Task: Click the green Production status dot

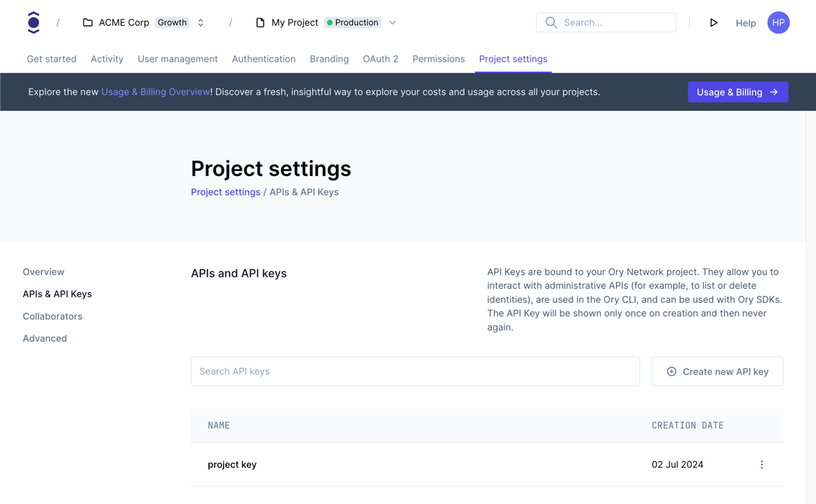Action: 330,23
